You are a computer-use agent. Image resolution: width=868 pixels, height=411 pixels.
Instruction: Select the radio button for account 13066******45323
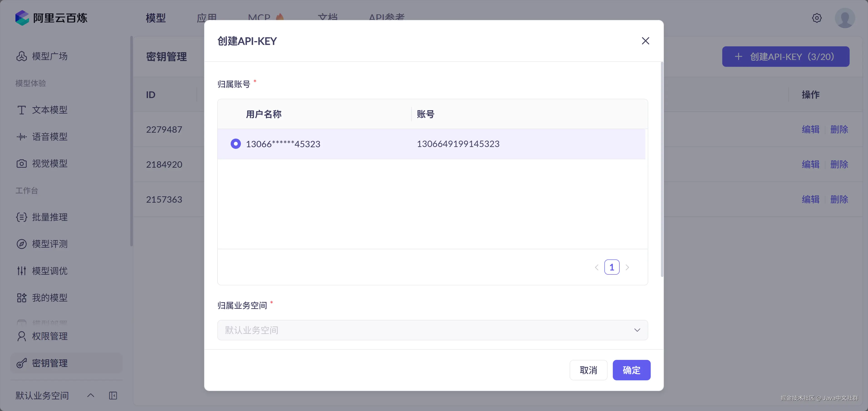[235, 144]
